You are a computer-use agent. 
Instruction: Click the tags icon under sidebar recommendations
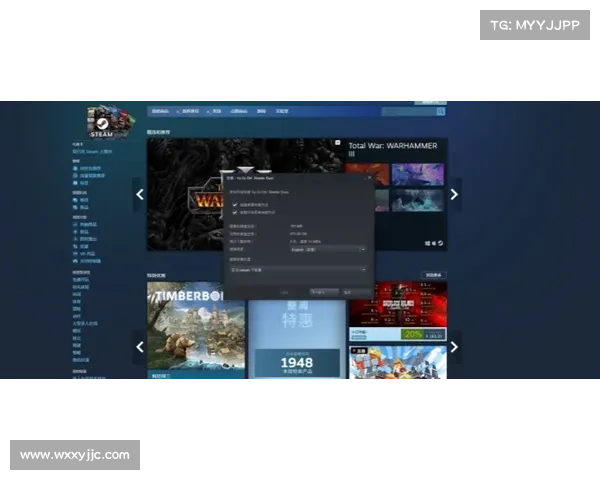coord(75,183)
